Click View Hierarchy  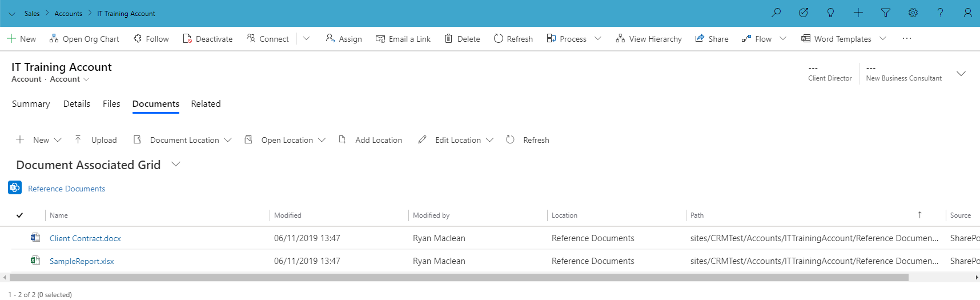pos(649,39)
